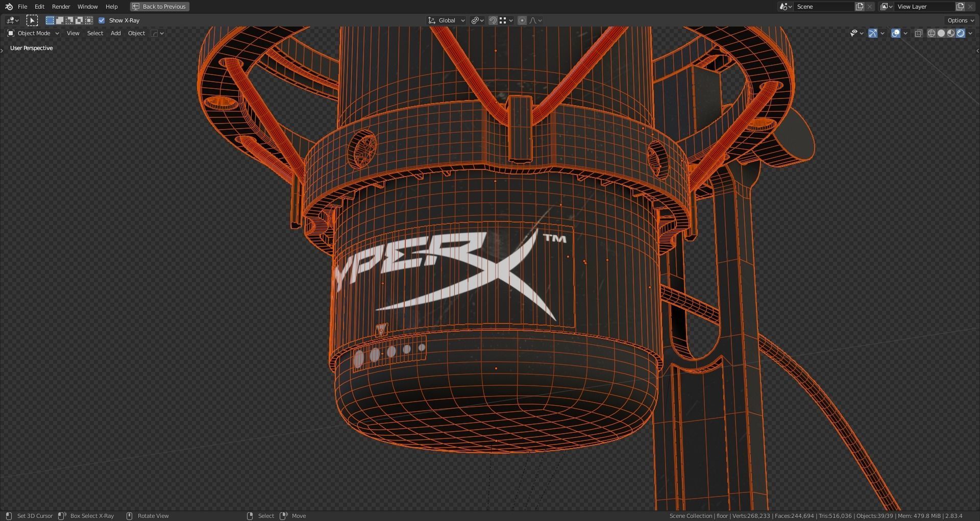Choose the Intersect selection mode icon
980x521 pixels.
point(89,20)
